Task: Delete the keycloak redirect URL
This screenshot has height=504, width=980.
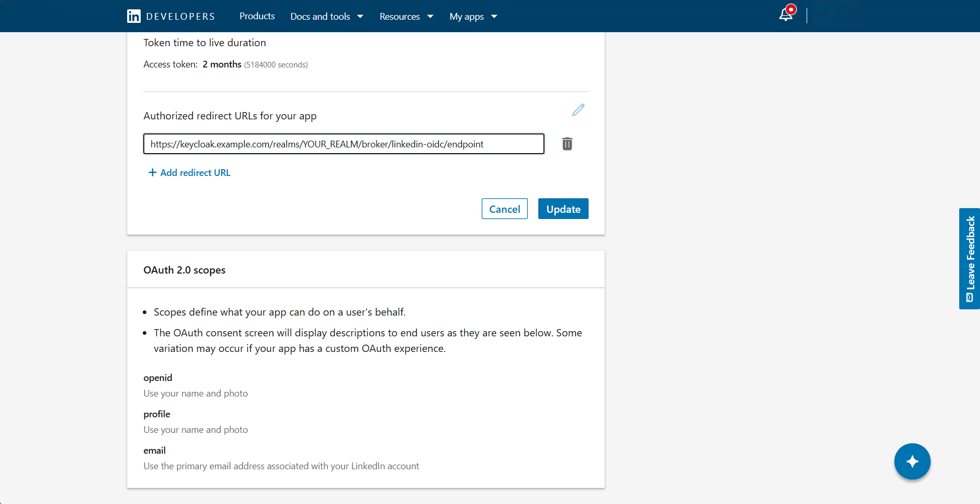Action: (567, 144)
